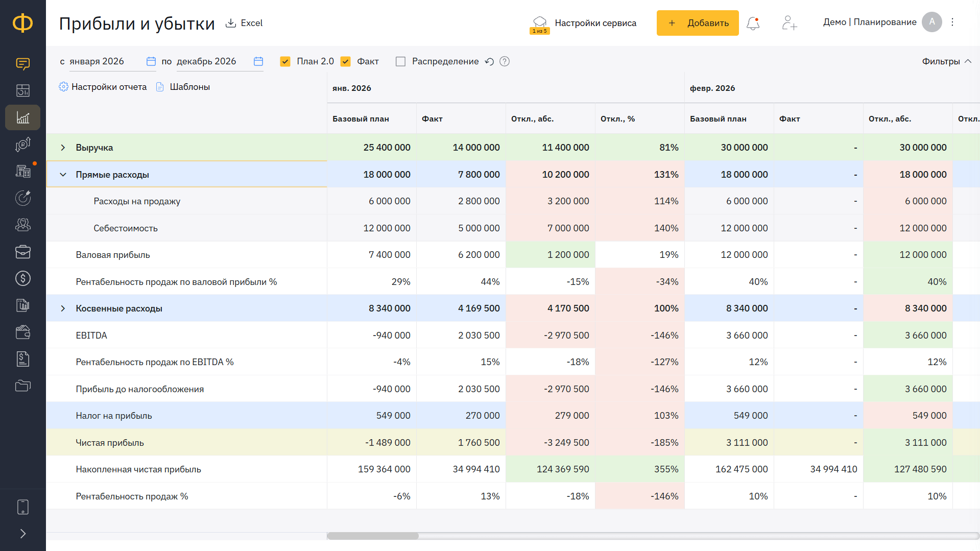
Task: Click the Добавить button
Action: click(698, 23)
